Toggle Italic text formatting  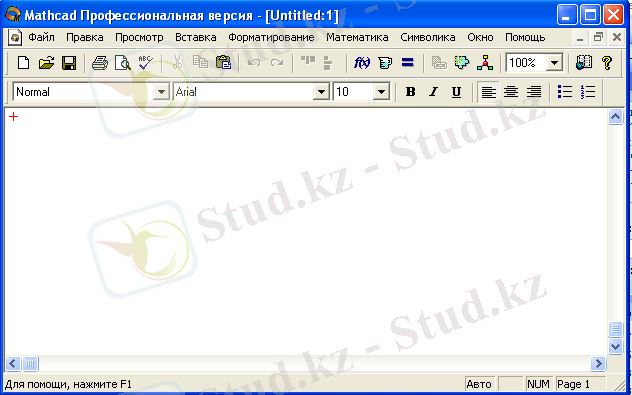coord(433,92)
